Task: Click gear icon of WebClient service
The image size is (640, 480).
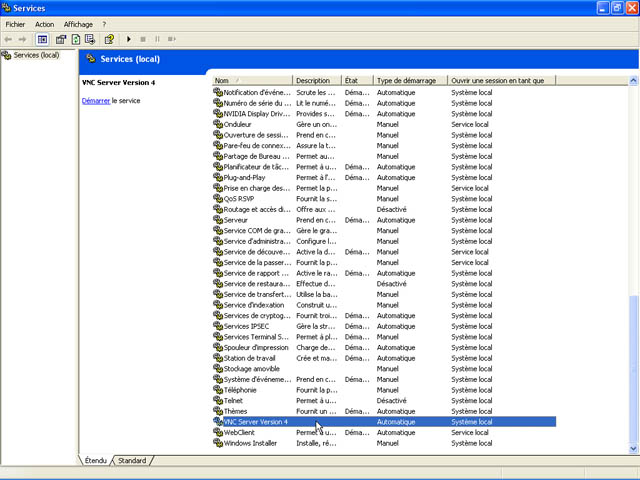Action: coord(218,432)
